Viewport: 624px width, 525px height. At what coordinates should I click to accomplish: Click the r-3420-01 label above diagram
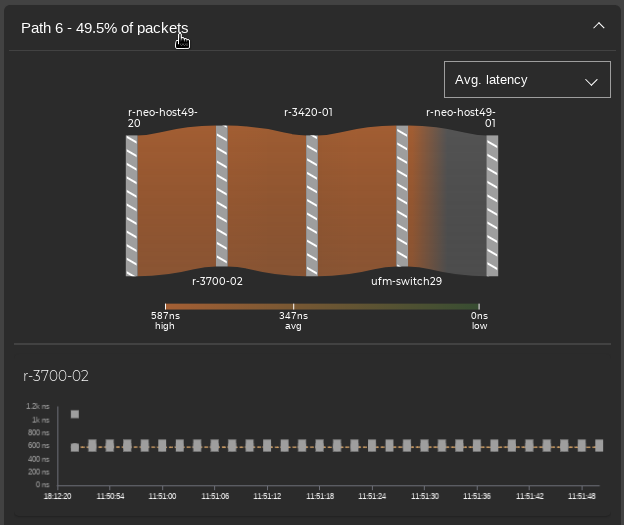point(308,113)
